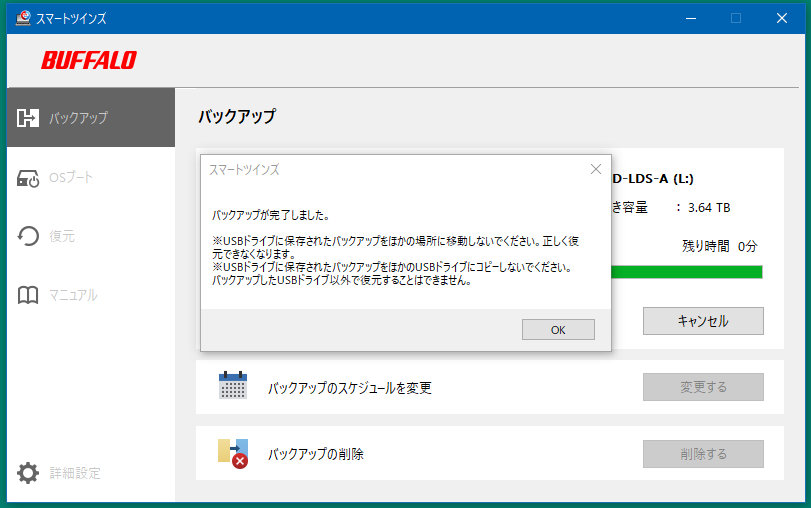The width and height of the screenshot is (811, 508).
Task: Open 詳細設定 settings
Action: (x=91, y=473)
